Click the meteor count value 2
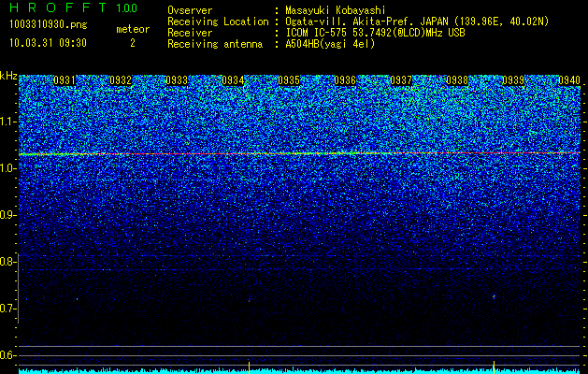588x374 pixels. coord(133,43)
